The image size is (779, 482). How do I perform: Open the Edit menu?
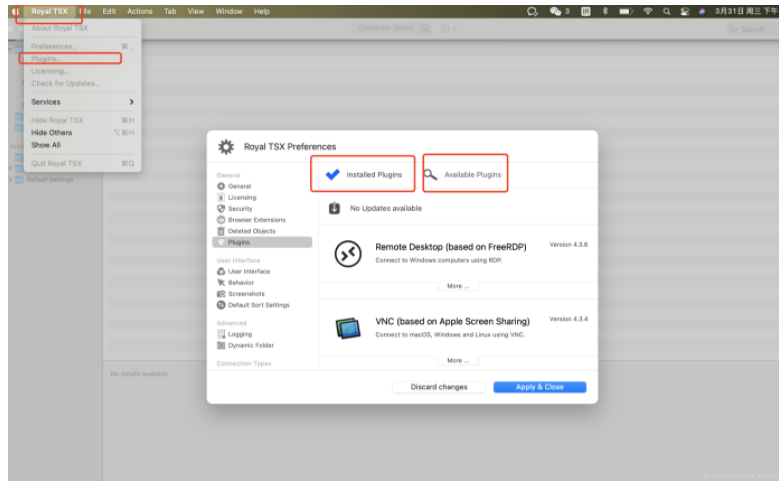tap(109, 11)
